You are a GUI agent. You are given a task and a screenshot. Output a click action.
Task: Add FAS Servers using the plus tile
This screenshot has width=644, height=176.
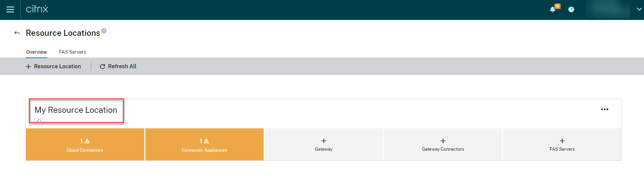coord(562,144)
